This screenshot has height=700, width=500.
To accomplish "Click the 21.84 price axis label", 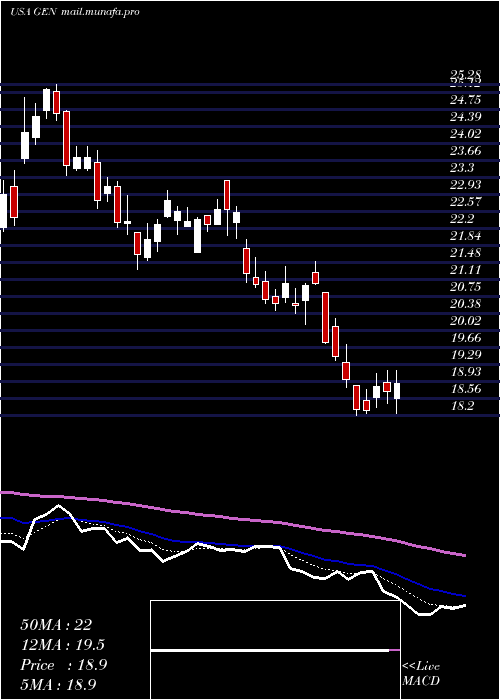I will point(466,235).
